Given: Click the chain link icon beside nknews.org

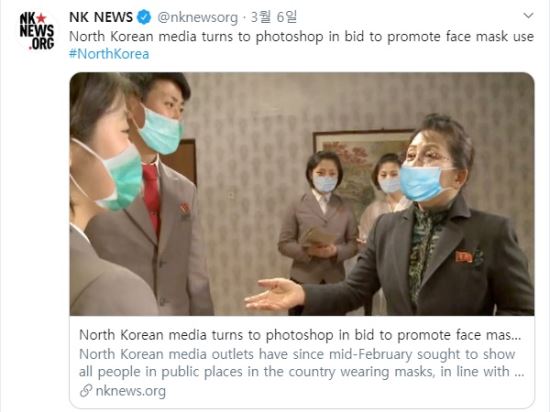Looking at the screenshot, I should coord(86,391).
